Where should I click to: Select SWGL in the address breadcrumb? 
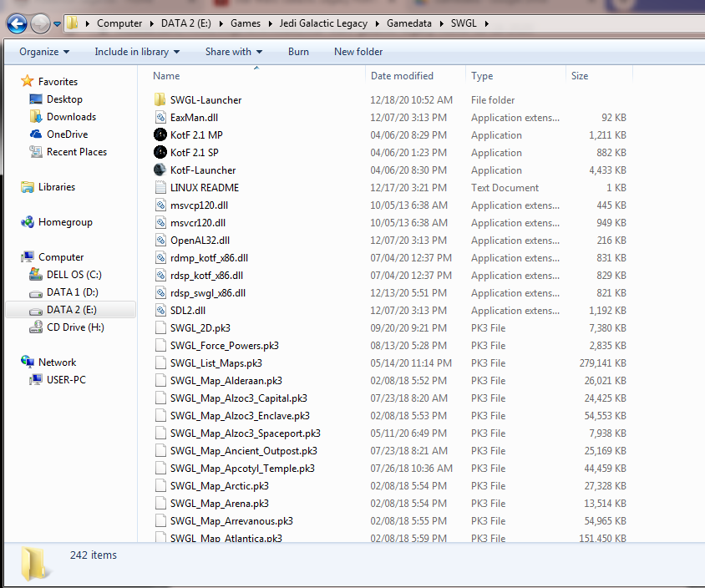pos(463,23)
